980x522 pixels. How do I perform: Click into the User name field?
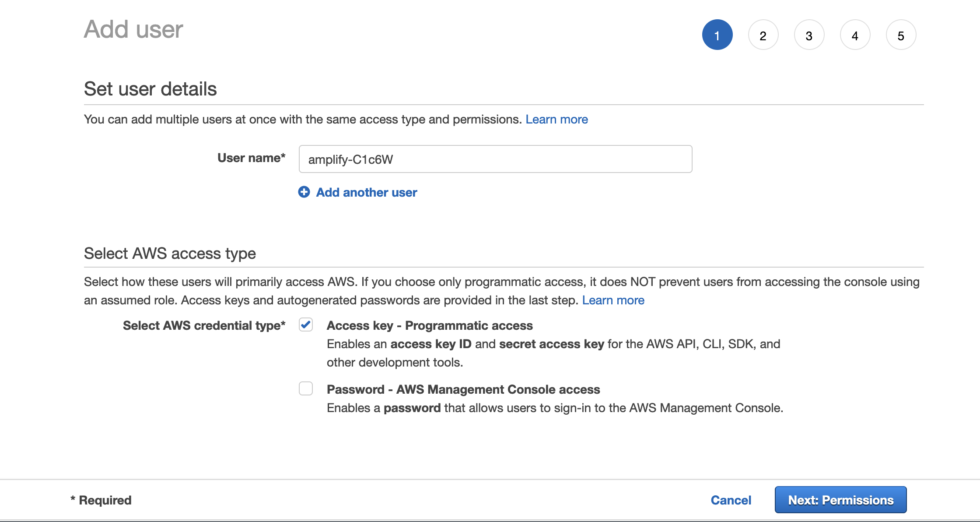pos(495,159)
